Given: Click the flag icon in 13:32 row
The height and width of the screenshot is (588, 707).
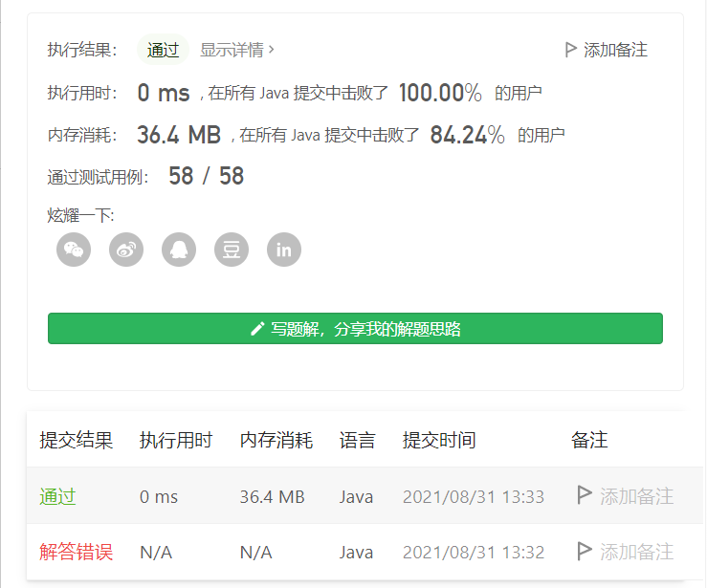Looking at the screenshot, I should [585, 551].
